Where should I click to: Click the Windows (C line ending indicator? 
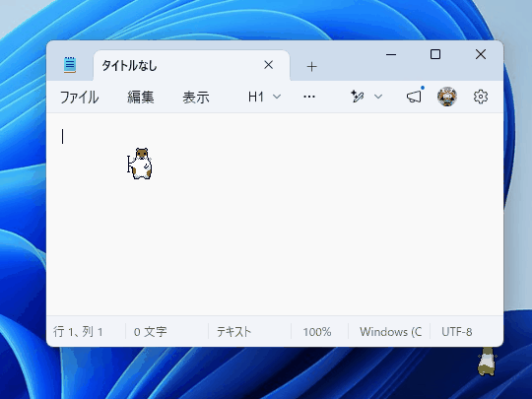coord(391,331)
